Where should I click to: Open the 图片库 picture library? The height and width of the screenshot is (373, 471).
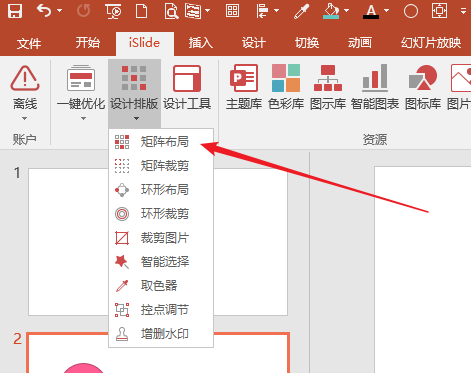(459, 88)
